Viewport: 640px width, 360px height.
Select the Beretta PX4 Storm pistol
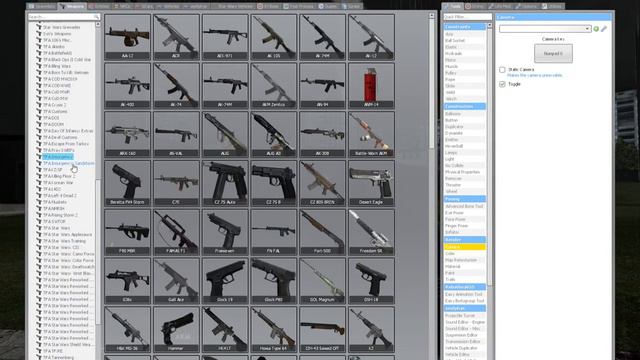click(x=127, y=183)
